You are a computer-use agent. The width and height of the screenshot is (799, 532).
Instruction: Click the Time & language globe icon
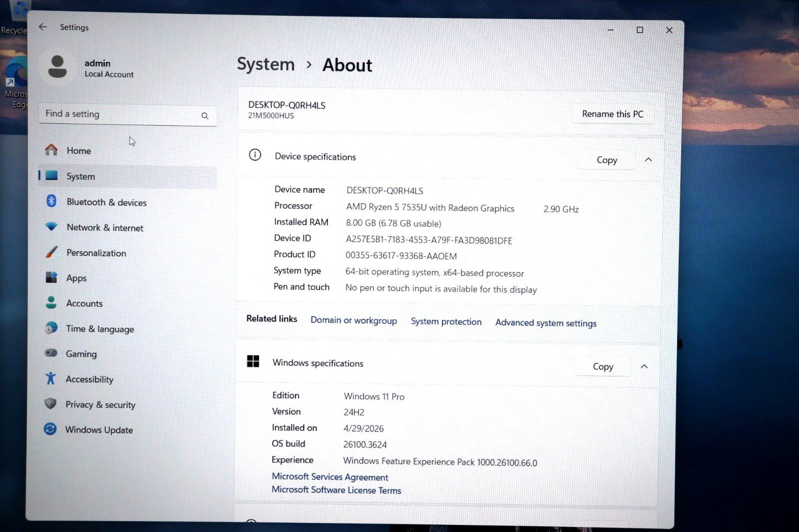click(x=51, y=328)
